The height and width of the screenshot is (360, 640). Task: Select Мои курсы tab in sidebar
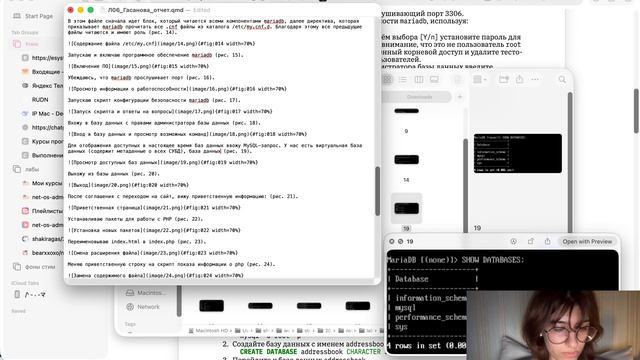[43, 183]
